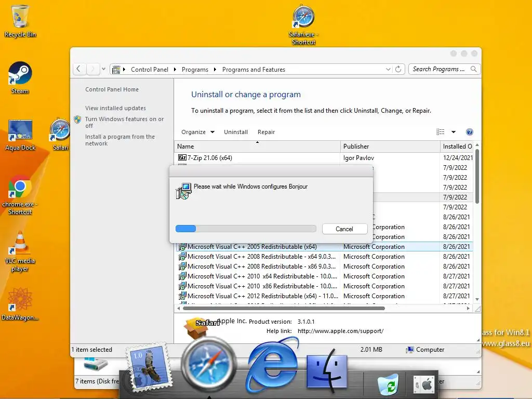532x399 pixels.
Task: Select Visual C++ 2010 x64 Redistributable row
Action: point(324,276)
